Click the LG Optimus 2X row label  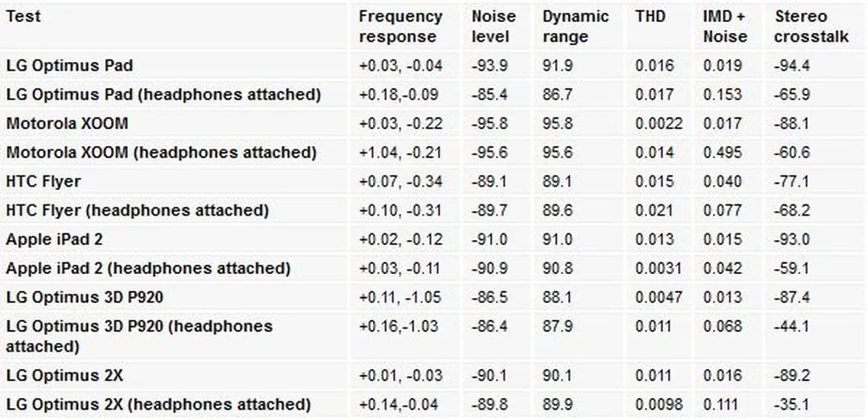click(x=65, y=375)
